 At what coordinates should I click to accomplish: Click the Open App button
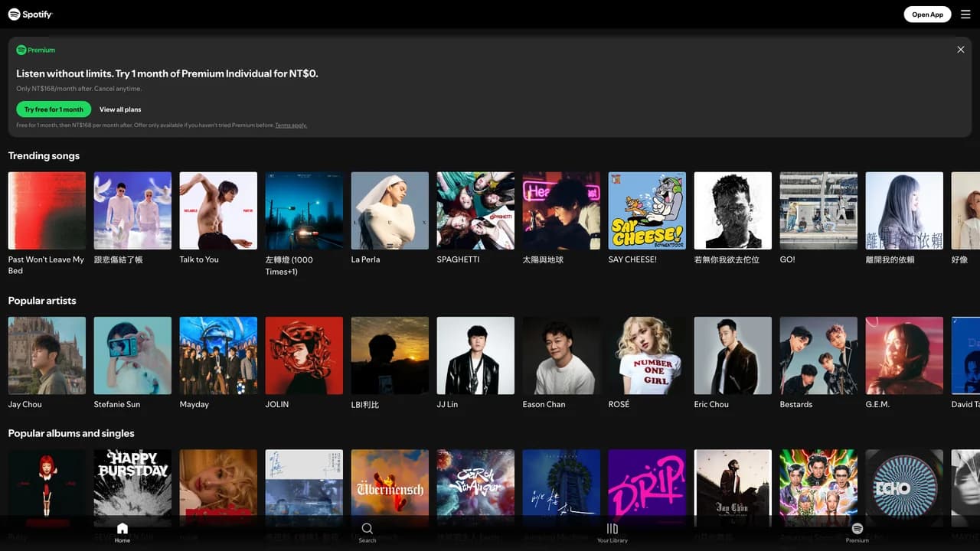927,15
